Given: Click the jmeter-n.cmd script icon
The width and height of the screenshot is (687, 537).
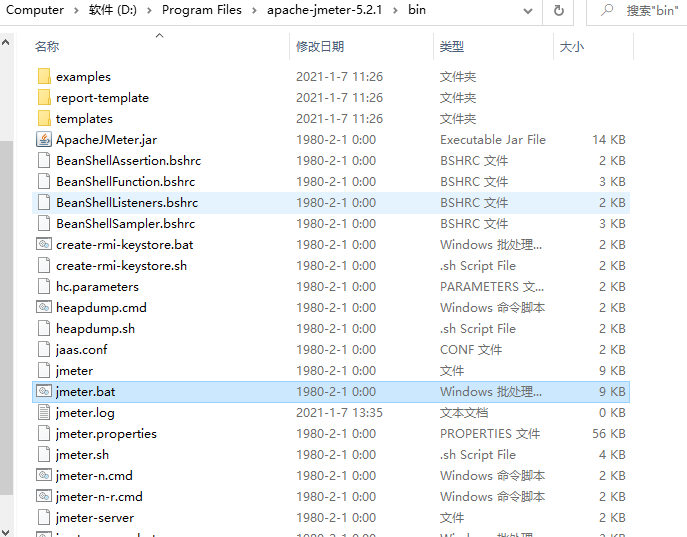Looking at the screenshot, I should tap(44, 475).
